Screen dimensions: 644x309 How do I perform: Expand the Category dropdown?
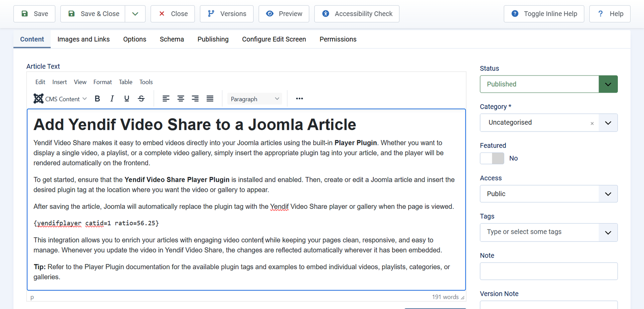point(608,123)
